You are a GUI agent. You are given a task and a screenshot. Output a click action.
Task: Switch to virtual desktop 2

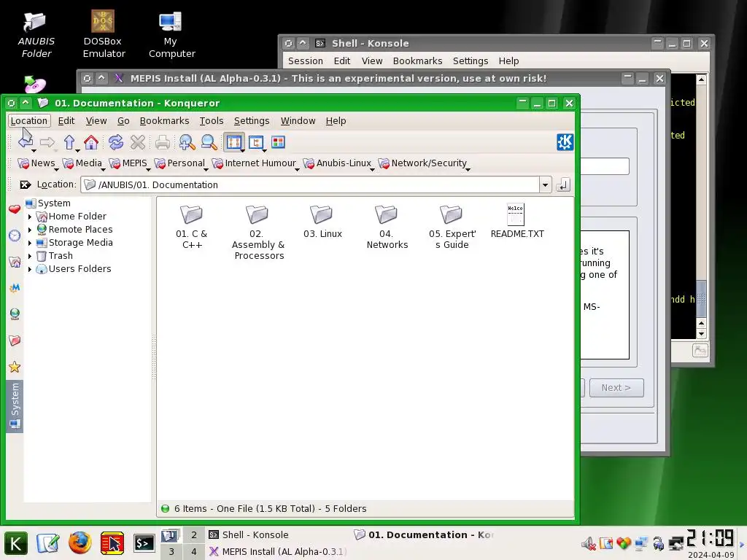tap(194, 534)
